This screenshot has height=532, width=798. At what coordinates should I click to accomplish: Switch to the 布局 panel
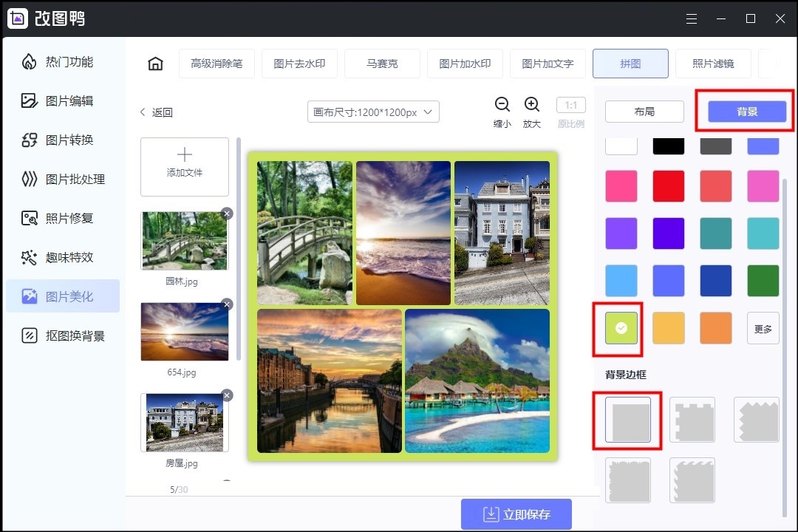pyautogui.click(x=644, y=112)
